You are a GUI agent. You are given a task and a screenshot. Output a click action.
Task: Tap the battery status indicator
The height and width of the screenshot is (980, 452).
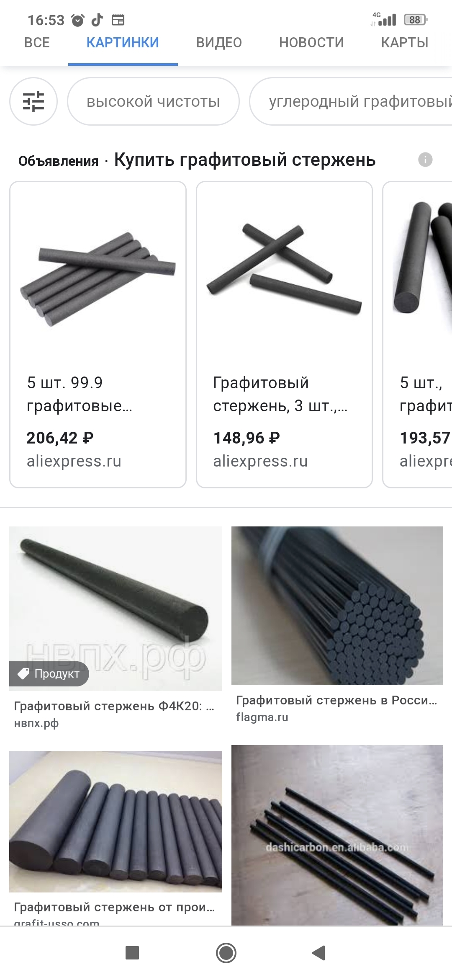pos(415,20)
